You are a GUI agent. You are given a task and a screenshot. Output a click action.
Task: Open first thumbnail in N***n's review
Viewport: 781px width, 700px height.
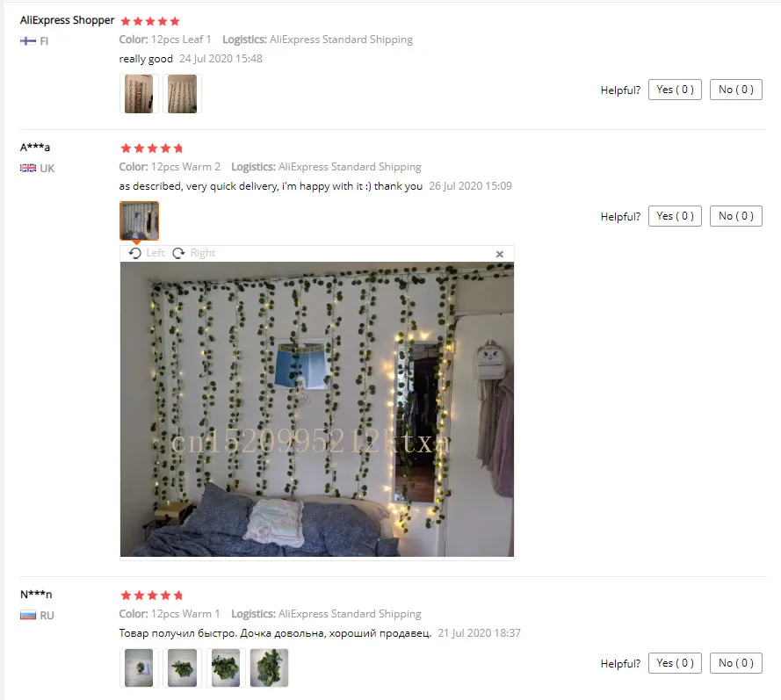[139, 668]
